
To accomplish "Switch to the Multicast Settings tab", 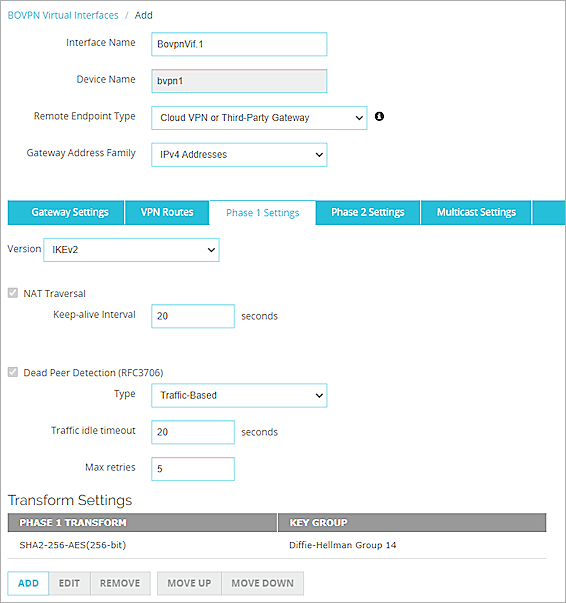I will click(x=476, y=212).
